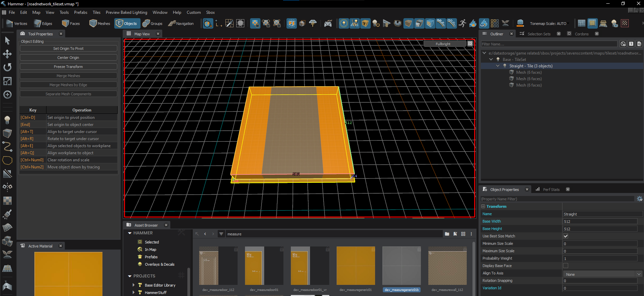Collapse the Base - TileSet node
The height and width of the screenshot is (296, 644).
pyautogui.click(x=491, y=60)
